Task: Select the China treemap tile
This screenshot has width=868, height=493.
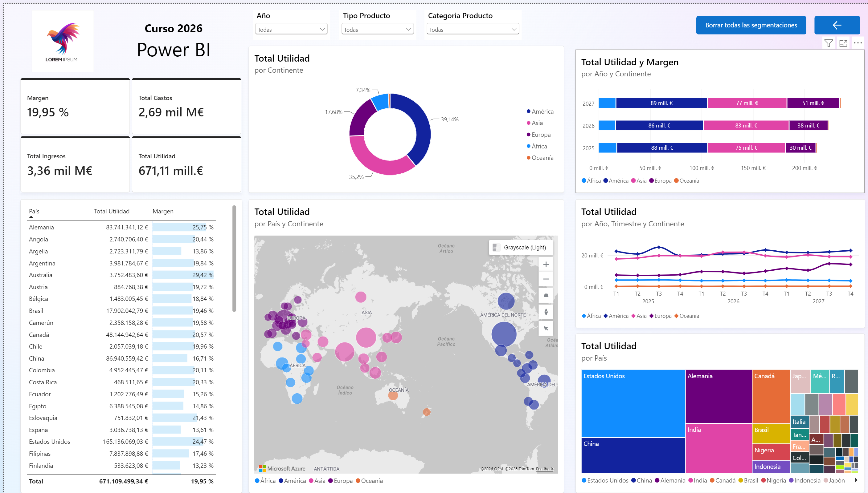Action: tap(633, 455)
